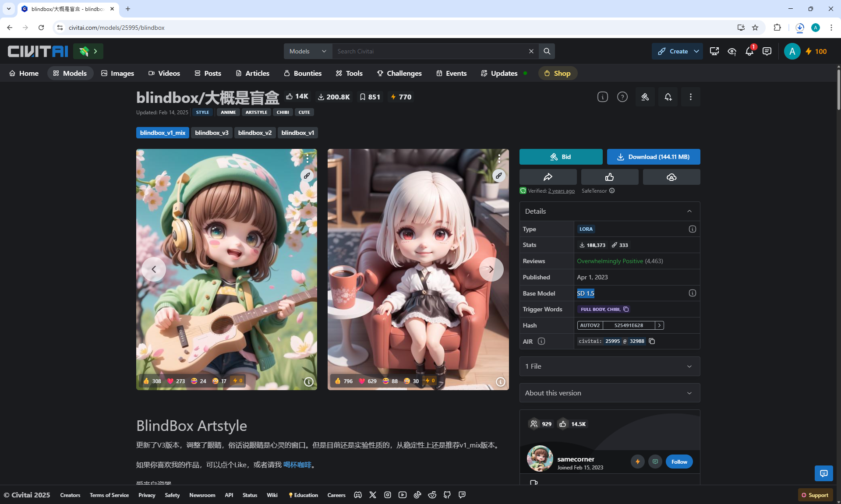This screenshot has width=841, height=504.
Task: Collapse the Details panel
Action: pyautogui.click(x=689, y=211)
